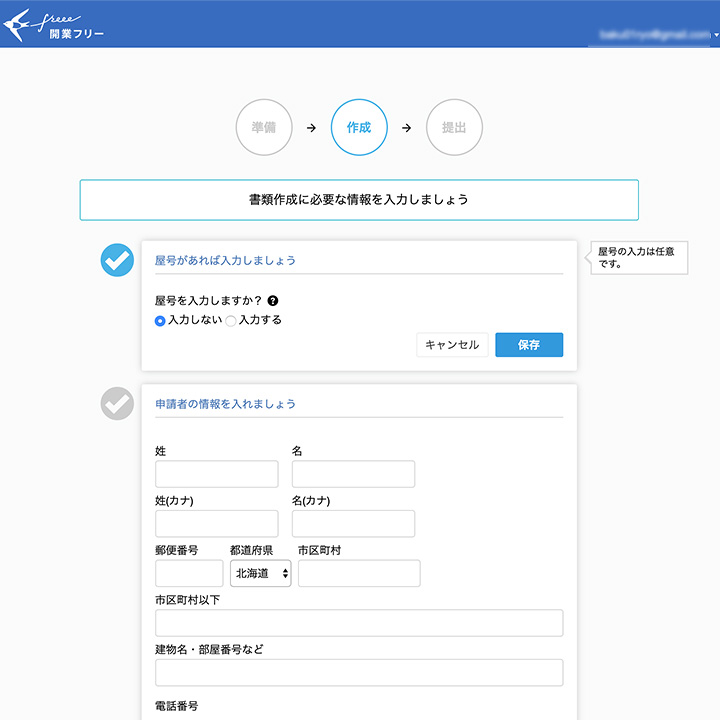The image size is (720, 720).
Task: Open the 都道府県 dropdown showing 北海道
Action: tap(260, 573)
